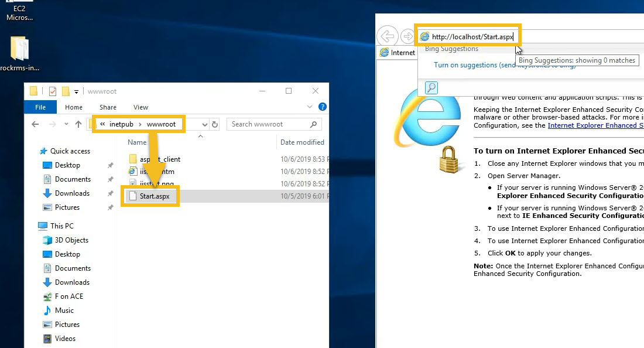Click the Date modified of Start.aspx

[304, 196]
